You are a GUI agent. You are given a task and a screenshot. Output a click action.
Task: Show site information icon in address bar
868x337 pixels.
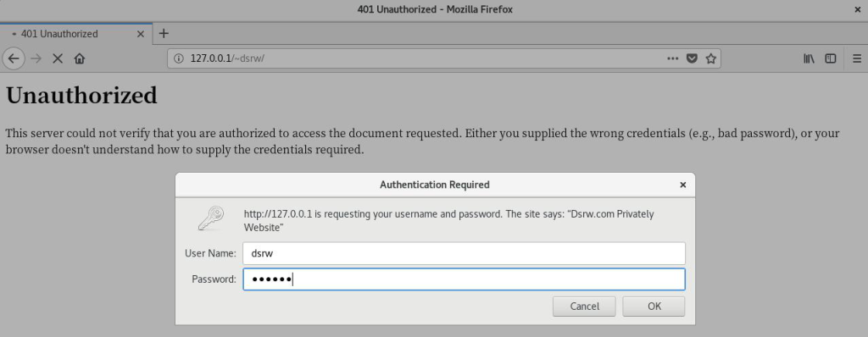coord(178,58)
